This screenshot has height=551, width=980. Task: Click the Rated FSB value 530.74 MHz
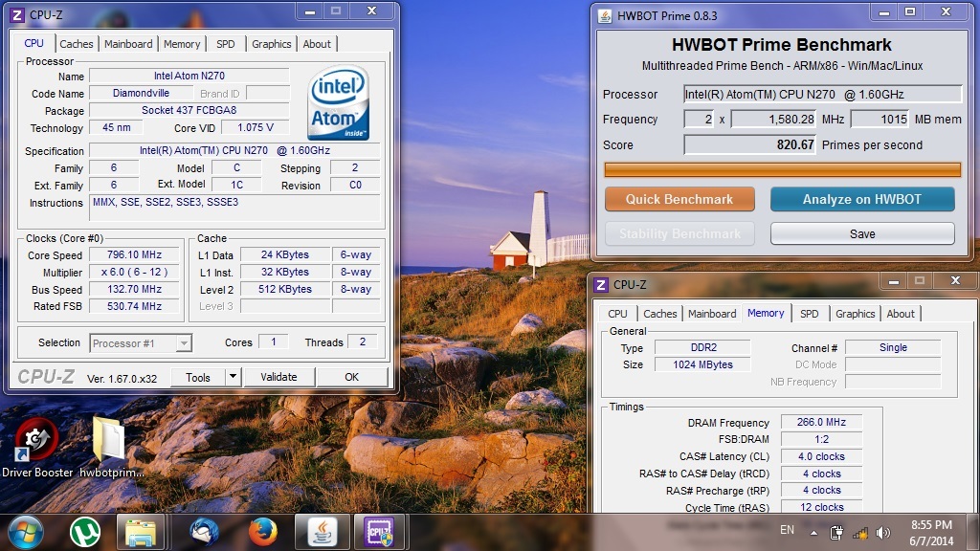pos(134,306)
